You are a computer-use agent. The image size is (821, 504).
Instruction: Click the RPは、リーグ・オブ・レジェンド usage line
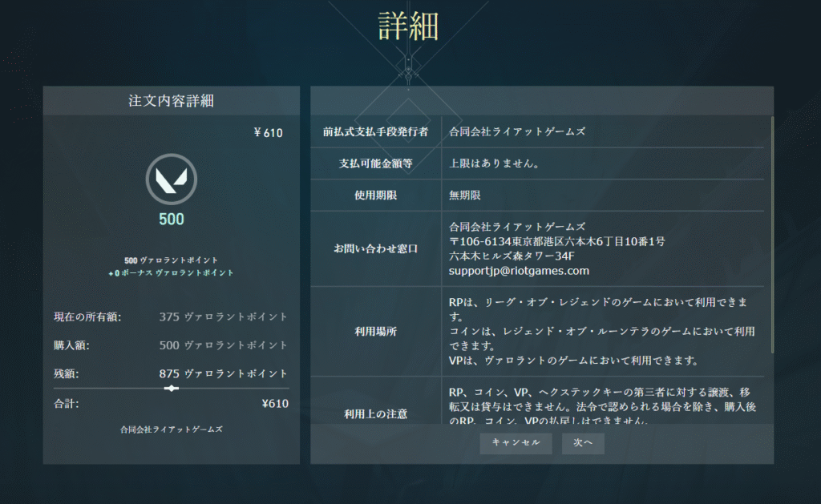pos(598,309)
